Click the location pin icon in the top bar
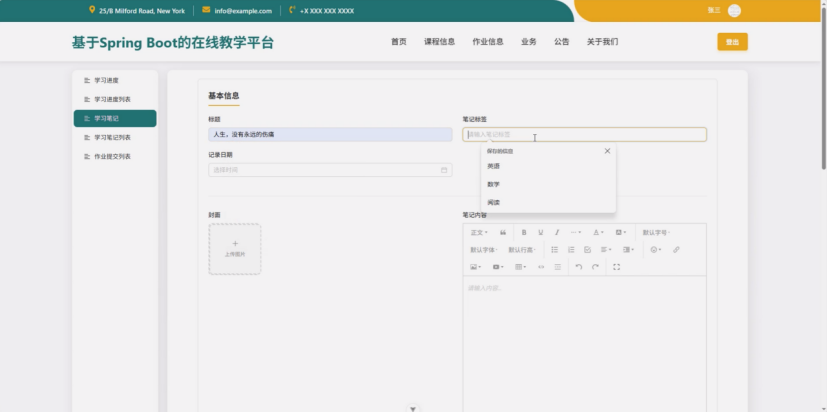Image resolution: width=827 pixels, height=412 pixels. coord(92,10)
